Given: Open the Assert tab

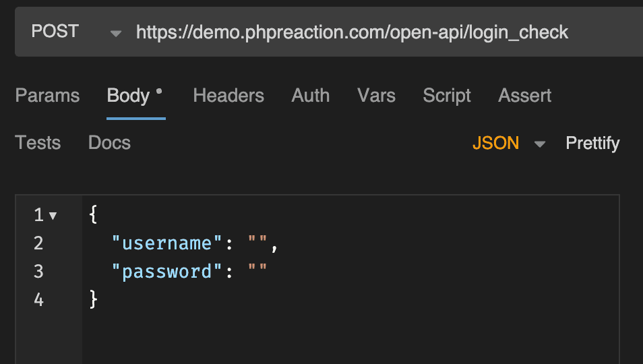Looking at the screenshot, I should click(525, 96).
